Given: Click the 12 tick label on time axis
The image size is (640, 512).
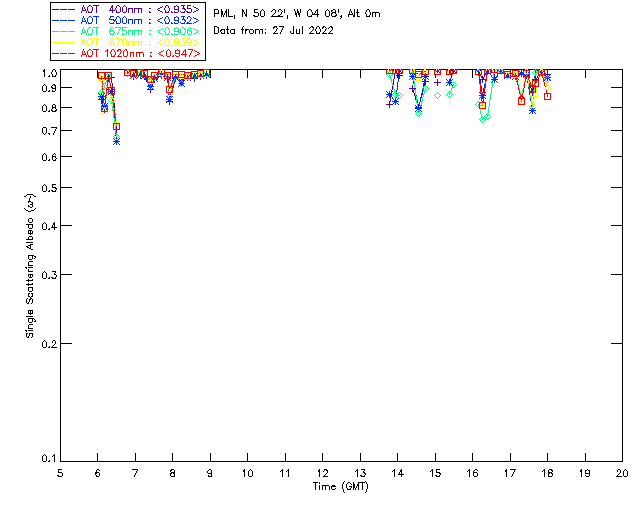Looking at the screenshot, I should click(x=322, y=472).
